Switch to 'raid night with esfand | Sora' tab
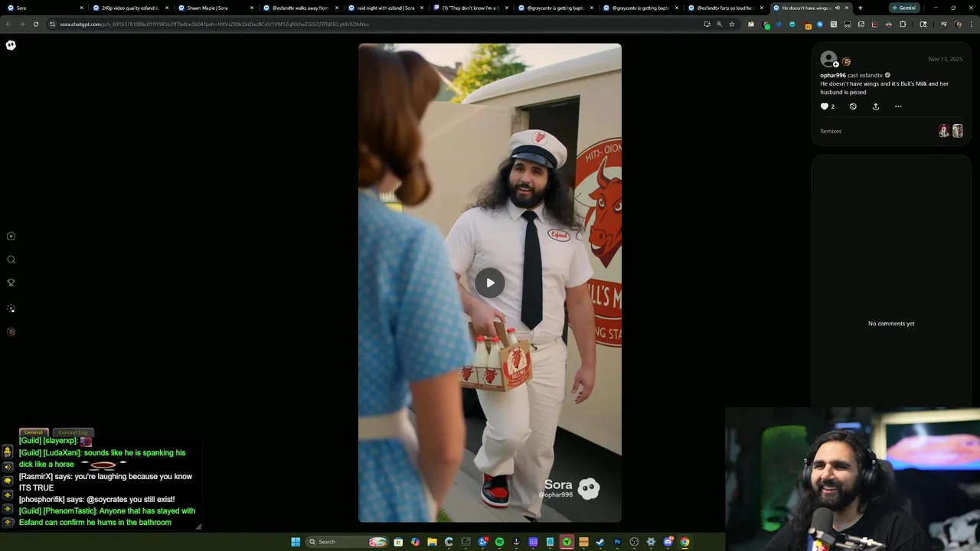 [x=384, y=8]
